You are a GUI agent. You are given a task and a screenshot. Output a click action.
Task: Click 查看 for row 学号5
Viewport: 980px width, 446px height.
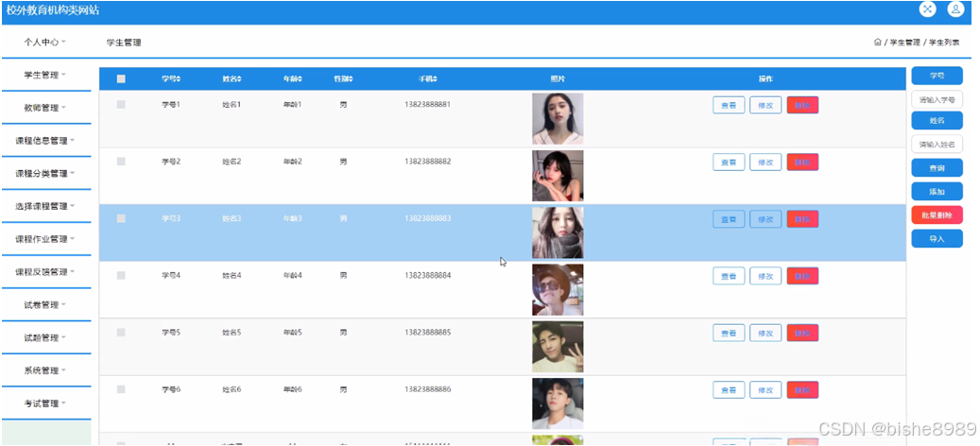(x=729, y=333)
